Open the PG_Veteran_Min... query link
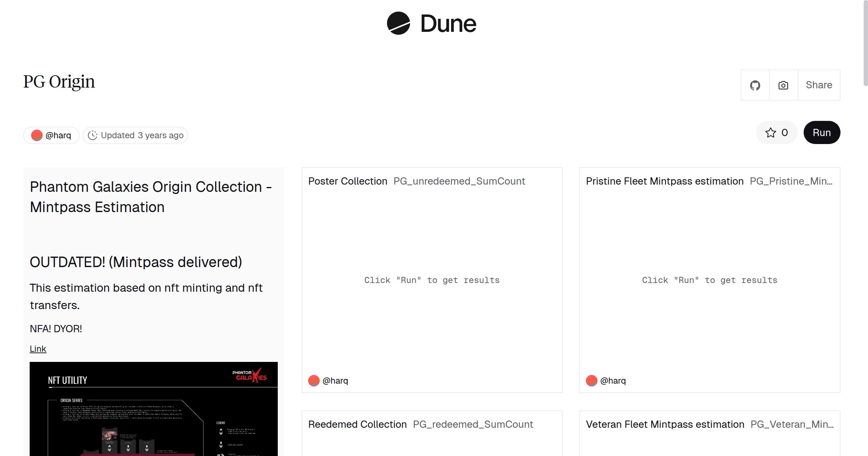The width and height of the screenshot is (868, 456). (792, 425)
